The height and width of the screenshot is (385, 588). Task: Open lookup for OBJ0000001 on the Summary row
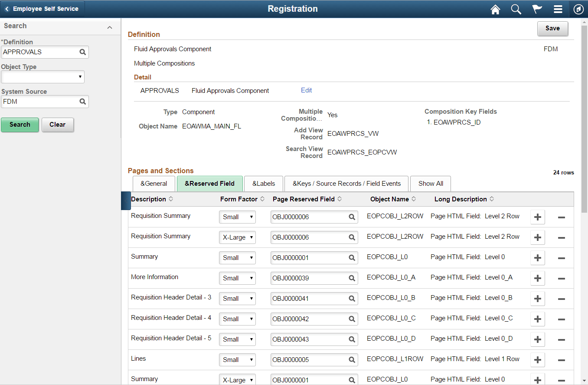tap(351, 257)
